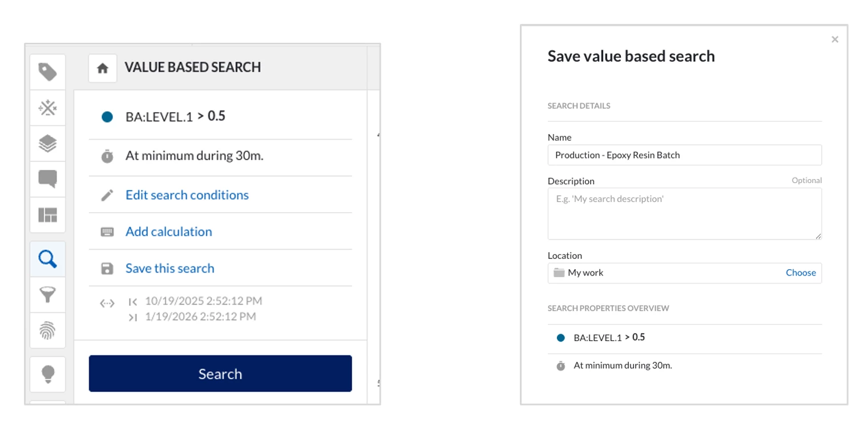The width and height of the screenshot is (868, 426).
Task: Open the fingerprint sidebar icon
Action: [x=47, y=331]
